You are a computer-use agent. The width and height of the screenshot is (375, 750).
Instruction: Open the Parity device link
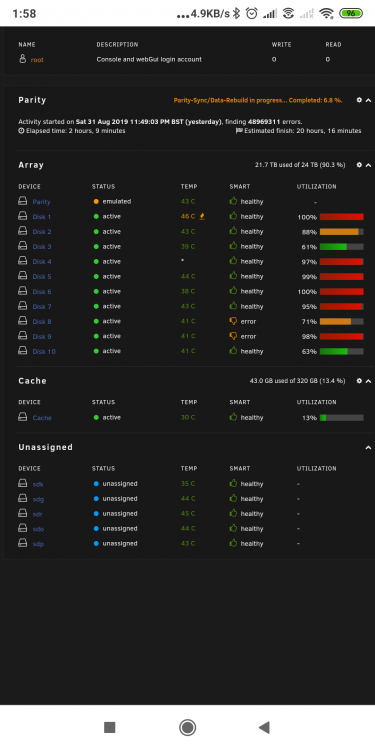pos(41,202)
